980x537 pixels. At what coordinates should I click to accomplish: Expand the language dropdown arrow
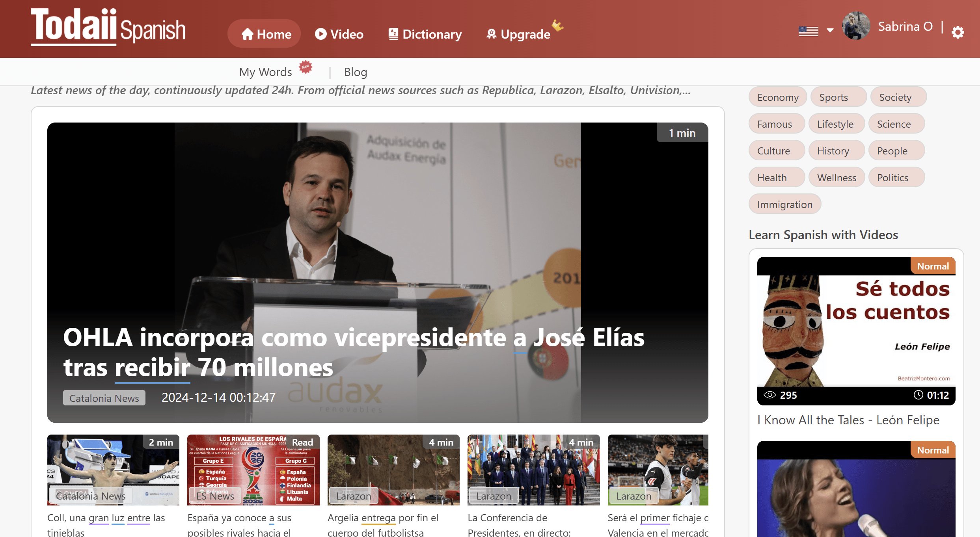pos(830,30)
